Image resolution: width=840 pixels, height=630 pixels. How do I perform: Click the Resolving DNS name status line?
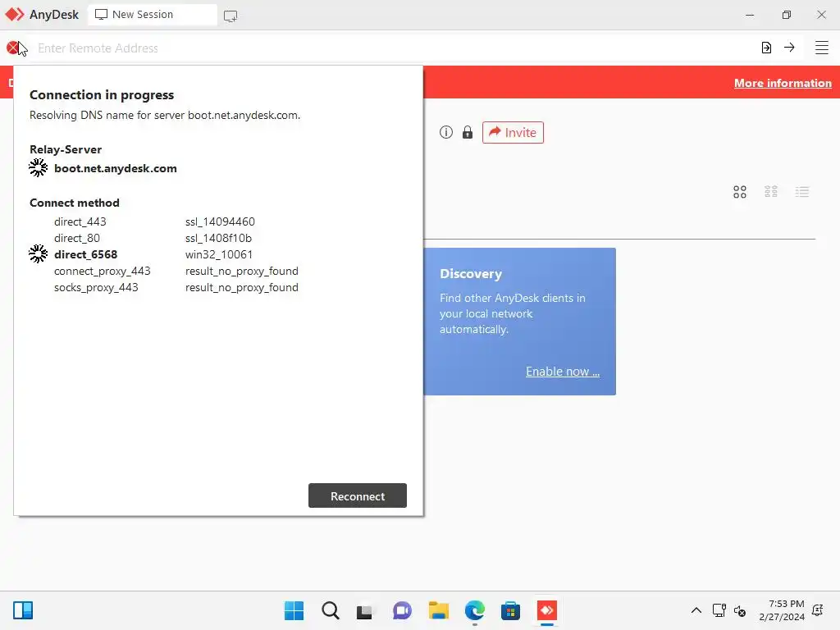165,115
